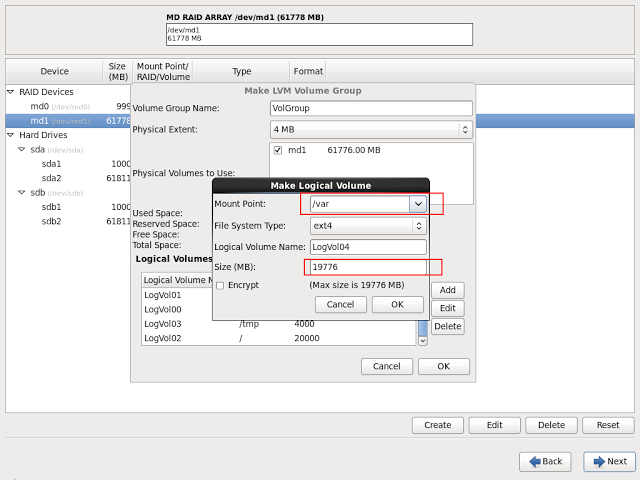Click the Create partition button
This screenshot has width=640, height=480.
pyautogui.click(x=437, y=425)
